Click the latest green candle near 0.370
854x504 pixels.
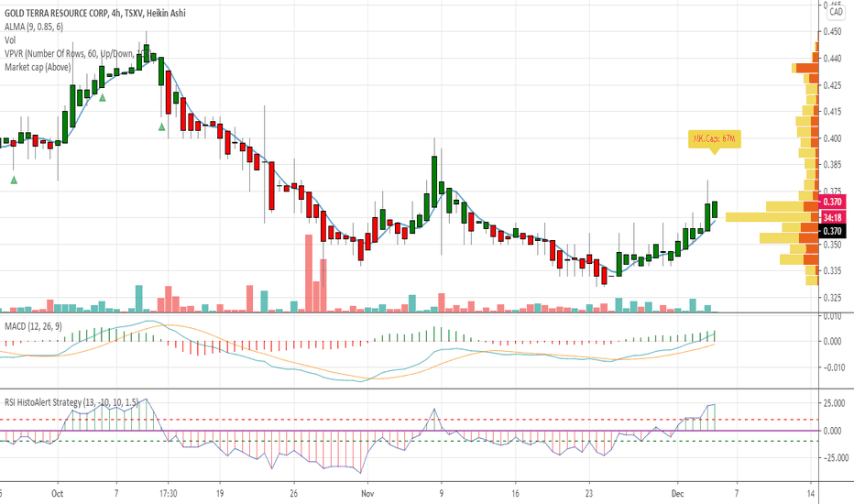coord(714,209)
